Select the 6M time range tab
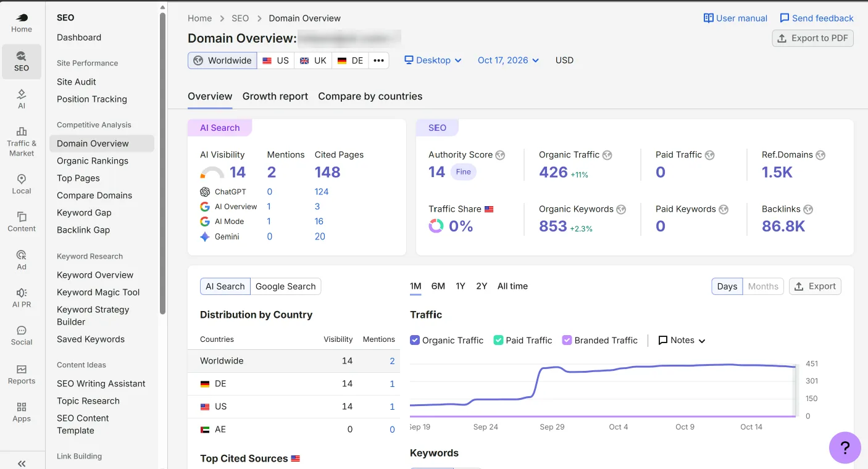868x469 pixels. click(438, 286)
